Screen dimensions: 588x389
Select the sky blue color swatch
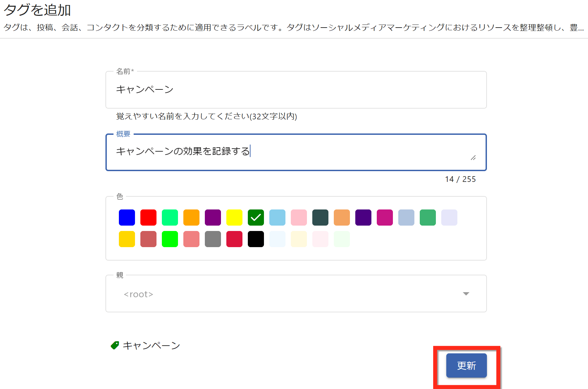(277, 218)
